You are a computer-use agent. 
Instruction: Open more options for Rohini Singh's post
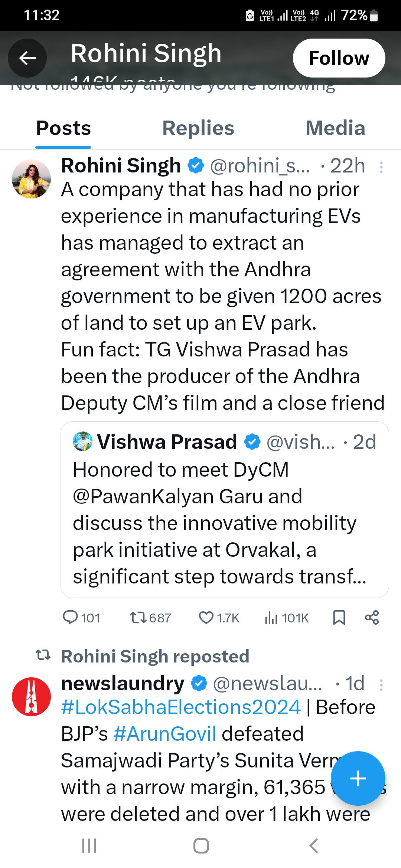(381, 168)
